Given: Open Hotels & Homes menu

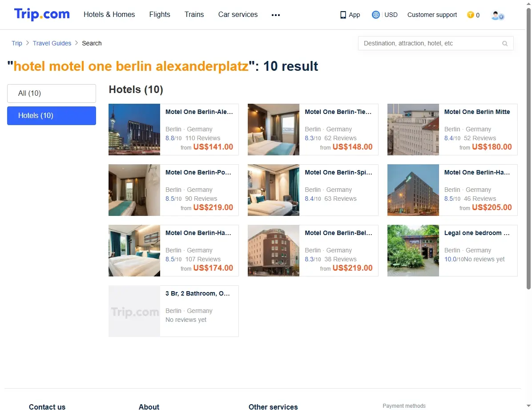Looking at the screenshot, I should (x=109, y=15).
